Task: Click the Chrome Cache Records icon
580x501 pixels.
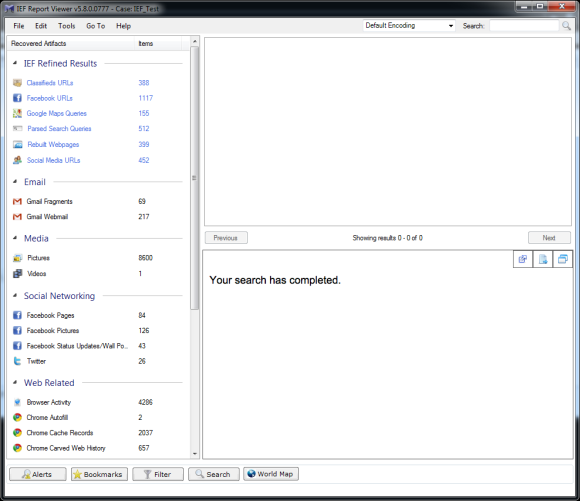Action: [17, 433]
